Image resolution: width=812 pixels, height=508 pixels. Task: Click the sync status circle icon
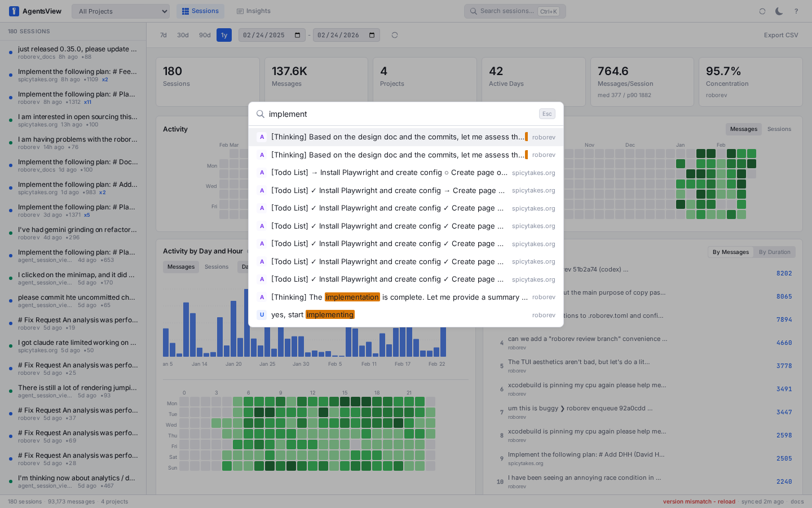pos(762,11)
